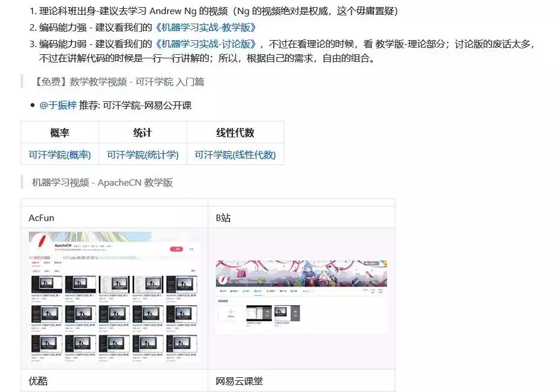Click the teal list icon in B站 nav bar

coord(243,290)
